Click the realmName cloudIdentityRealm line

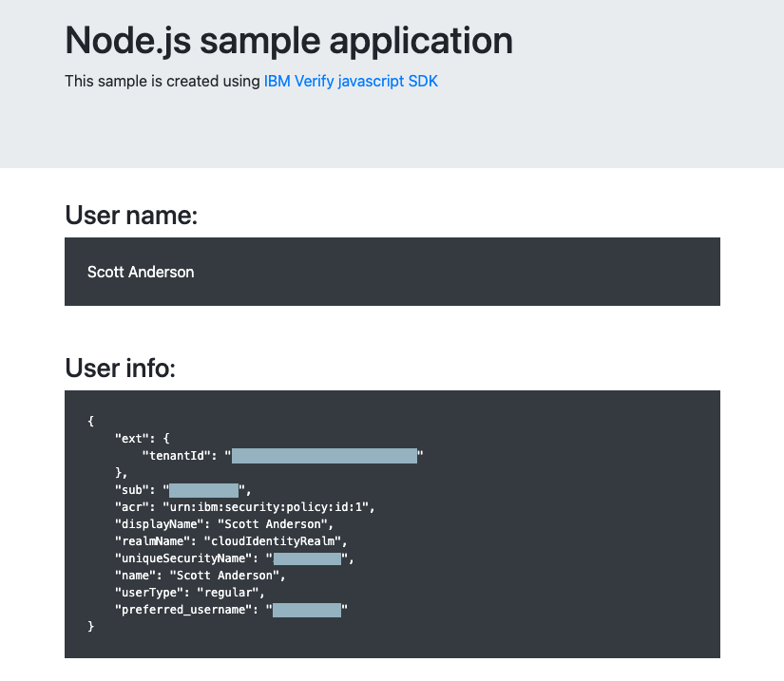231,541
